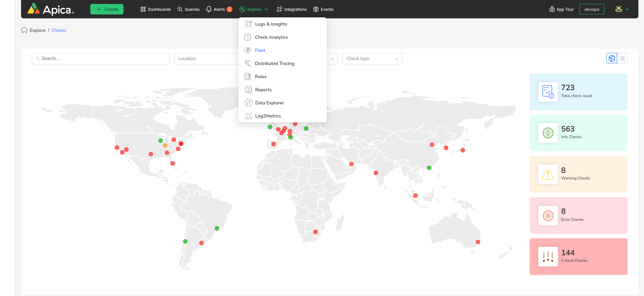Screen dimensions: 644x296
Task: Open the Check type dropdown
Action: pyautogui.click(x=372, y=59)
